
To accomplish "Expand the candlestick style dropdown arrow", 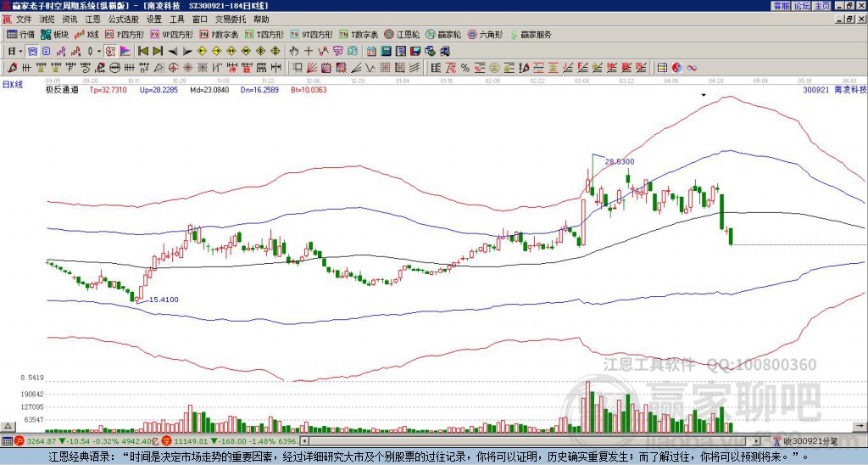I will tap(99, 51).
